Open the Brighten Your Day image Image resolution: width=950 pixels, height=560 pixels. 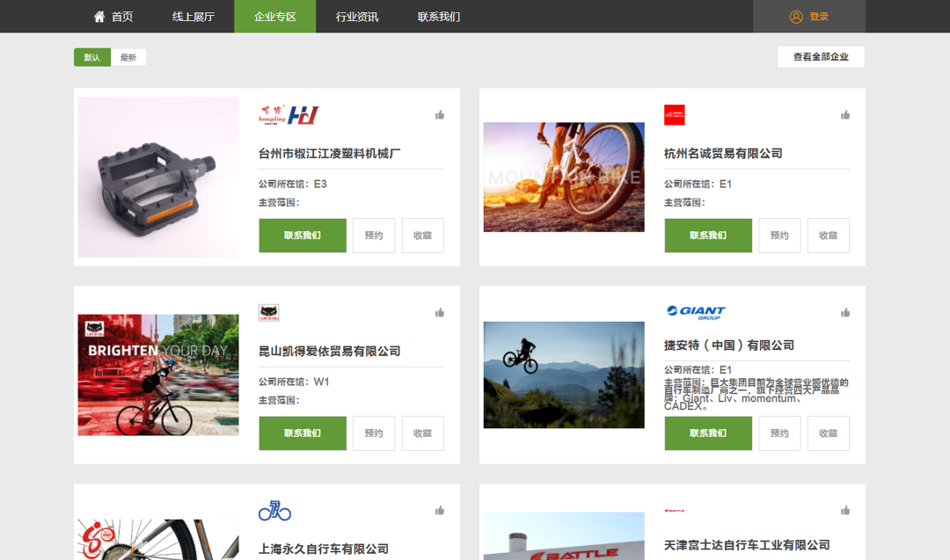pyautogui.click(x=158, y=375)
